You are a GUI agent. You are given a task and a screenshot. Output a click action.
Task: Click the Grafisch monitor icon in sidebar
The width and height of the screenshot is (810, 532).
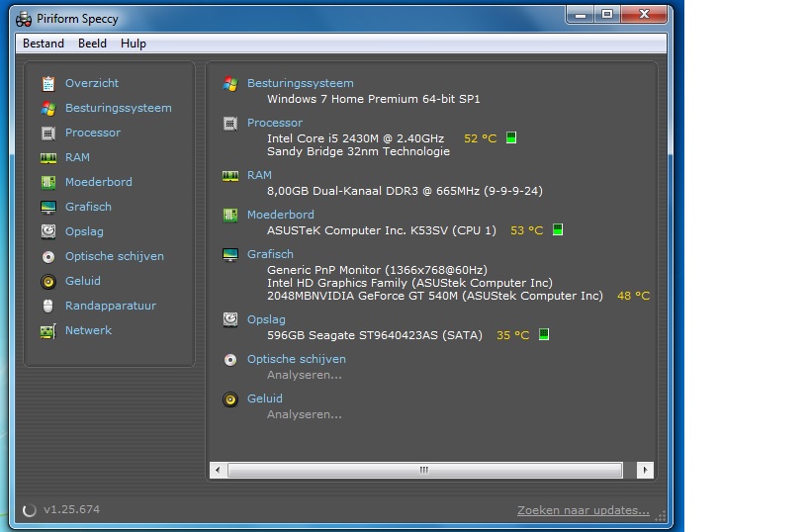(48, 207)
